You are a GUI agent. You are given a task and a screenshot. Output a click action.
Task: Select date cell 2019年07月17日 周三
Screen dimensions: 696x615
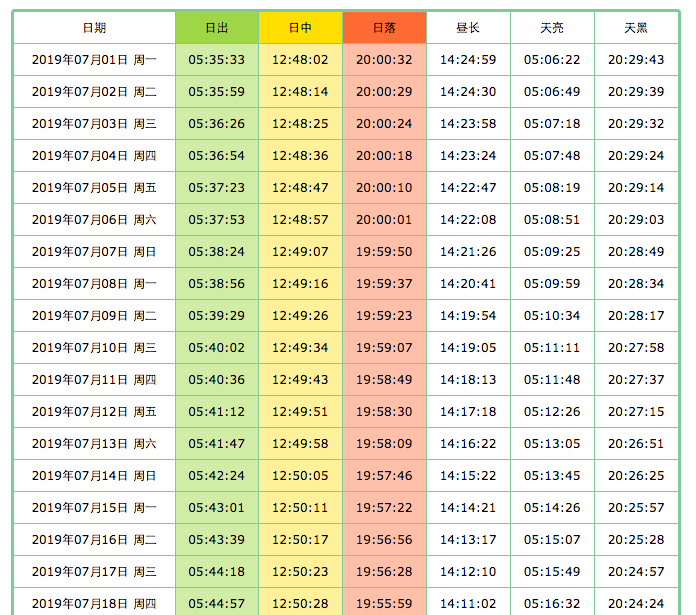coord(94,572)
